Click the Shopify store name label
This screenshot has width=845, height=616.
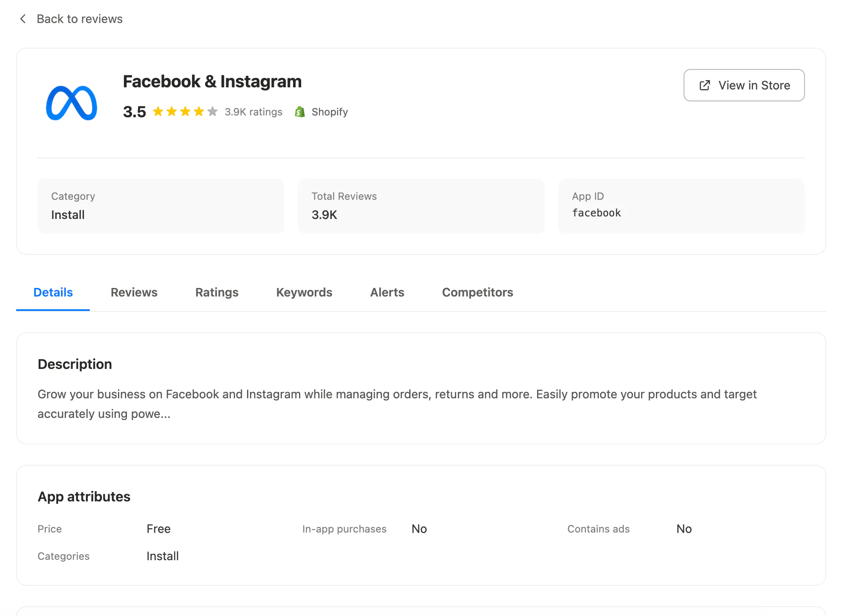pyautogui.click(x=330, y=112)
